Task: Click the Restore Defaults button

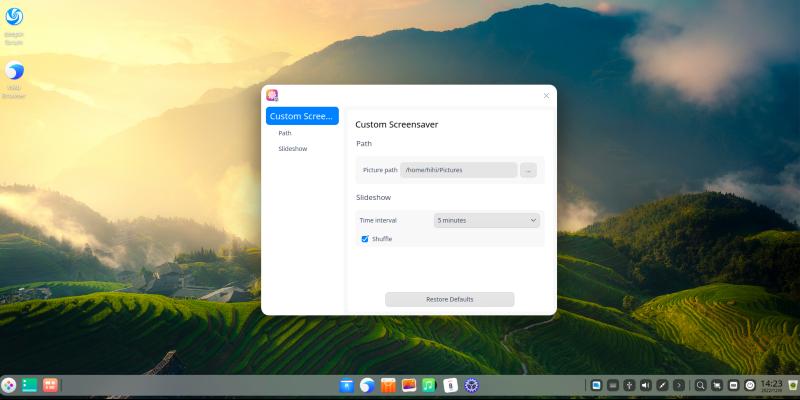Action: 449,299
